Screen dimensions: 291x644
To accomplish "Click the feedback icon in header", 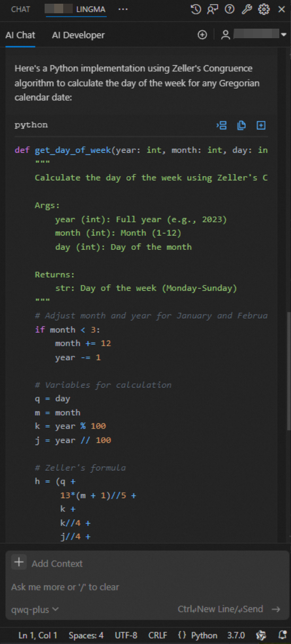I will click(212, 9).
